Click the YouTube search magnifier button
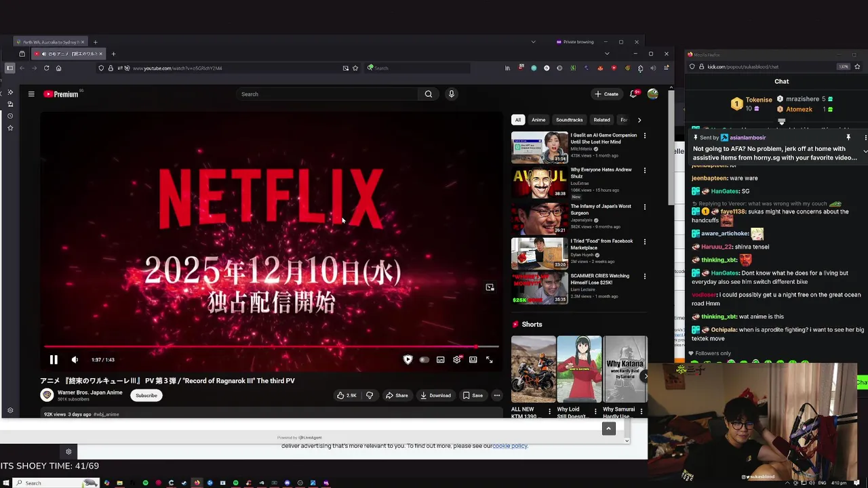This screenshot has width=868, height=488. point(429,94)
